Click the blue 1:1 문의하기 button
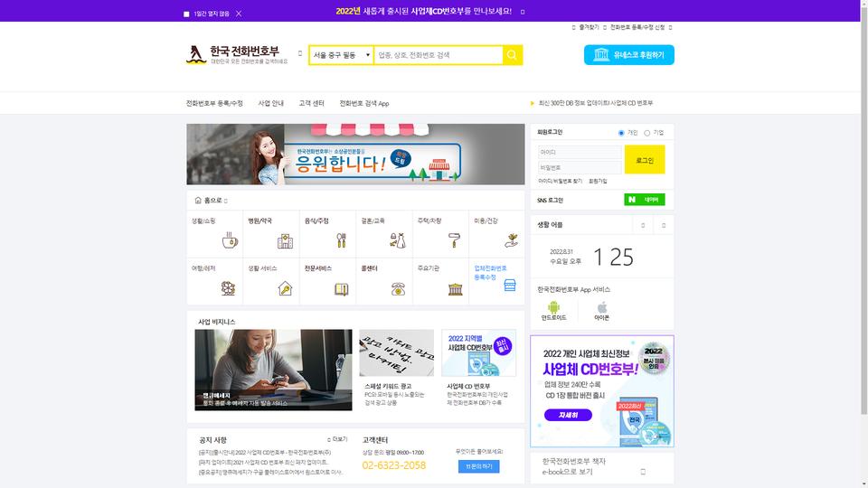Viewport: 868px width, 488px height. [479, 466]
